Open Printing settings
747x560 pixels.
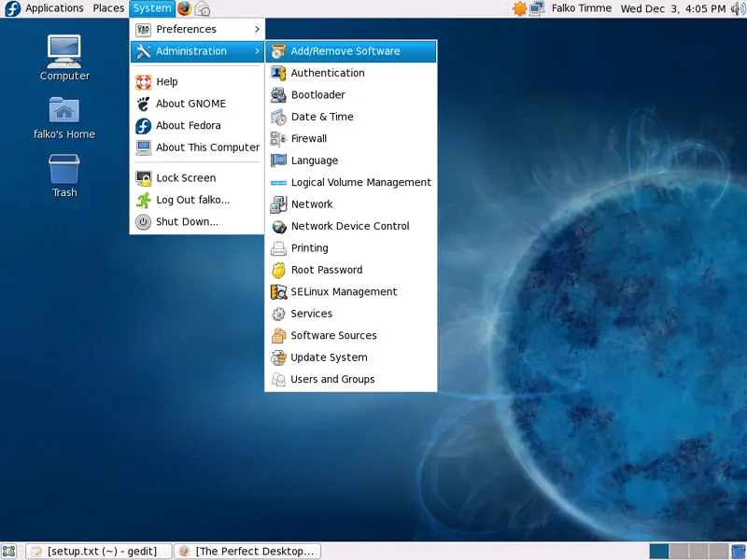click(351, 248)
